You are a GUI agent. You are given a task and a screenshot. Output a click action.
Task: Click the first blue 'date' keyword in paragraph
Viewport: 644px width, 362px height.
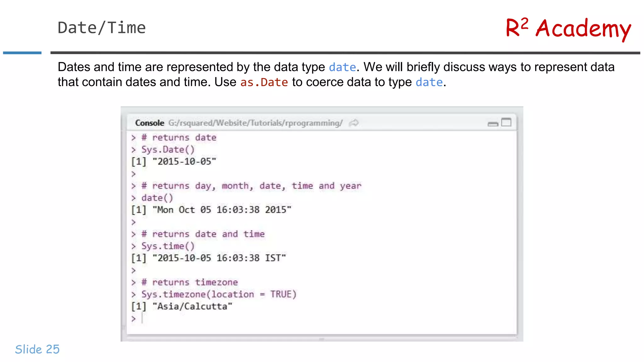(342, 67)
